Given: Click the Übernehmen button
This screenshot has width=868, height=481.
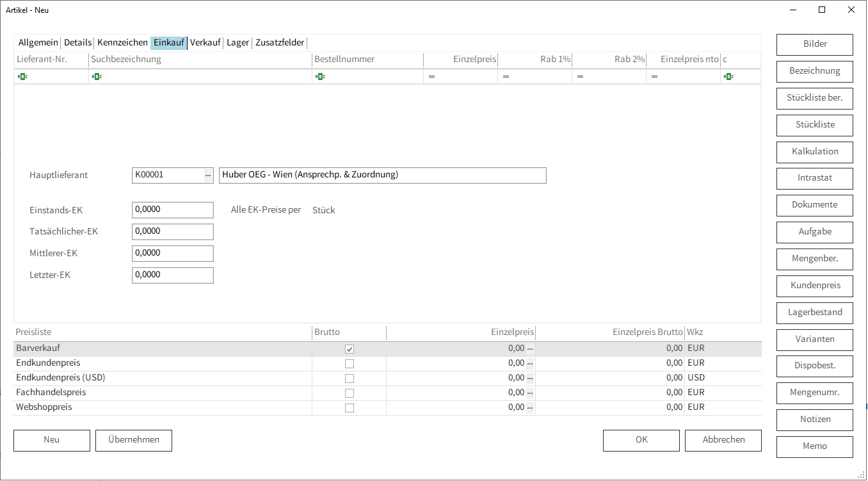Looking at the screenshot, I should coord(134,440).
